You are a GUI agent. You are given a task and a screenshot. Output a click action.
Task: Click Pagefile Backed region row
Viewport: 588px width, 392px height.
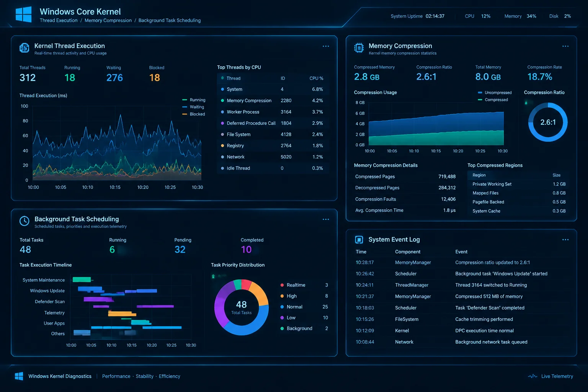(x=519, y=202)
